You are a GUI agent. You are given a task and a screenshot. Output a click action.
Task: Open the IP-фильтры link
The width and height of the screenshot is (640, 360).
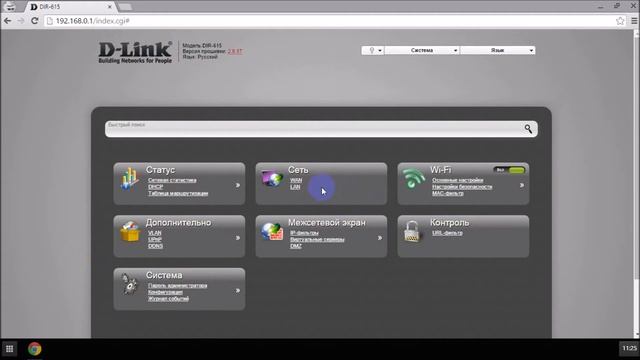coord(304,233)
